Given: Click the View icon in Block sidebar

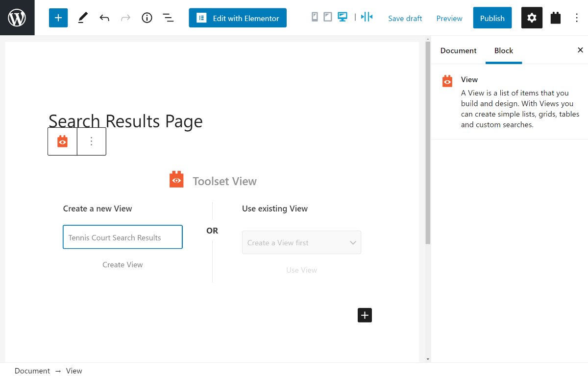Looking at the screenshot, I should 447,81.
